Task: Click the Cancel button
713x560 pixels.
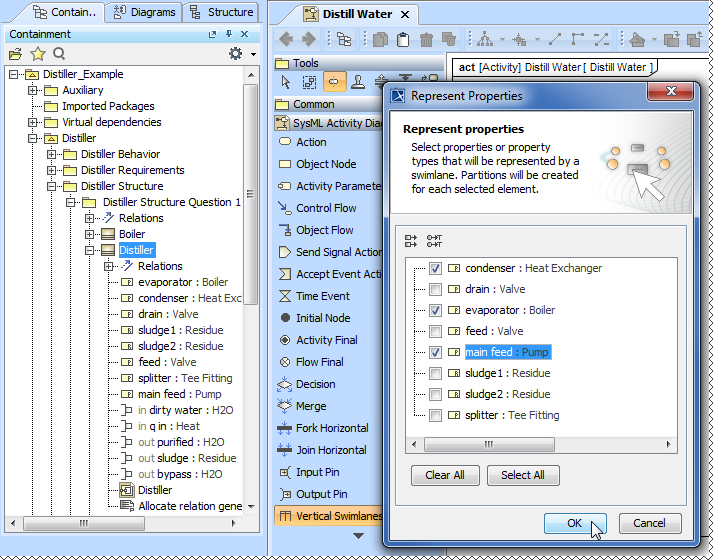Action: tap(650, 523)
